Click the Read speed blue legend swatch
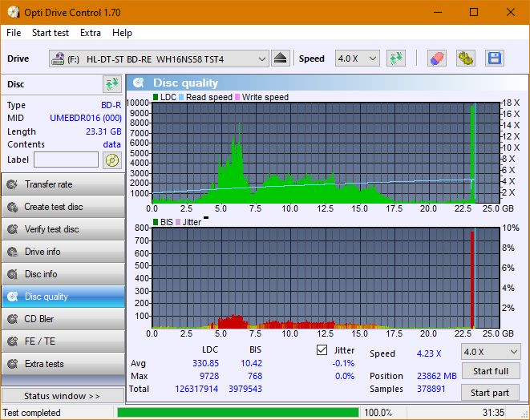The image size is (530, 420). (x=181, y=97)
